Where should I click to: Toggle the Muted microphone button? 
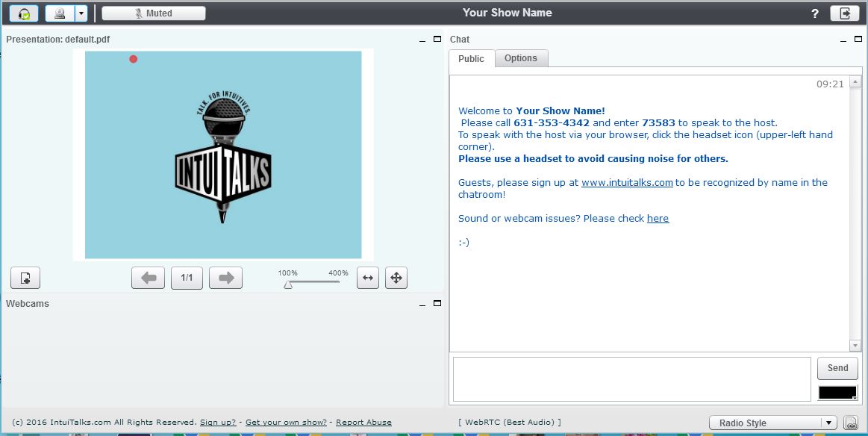153,13
